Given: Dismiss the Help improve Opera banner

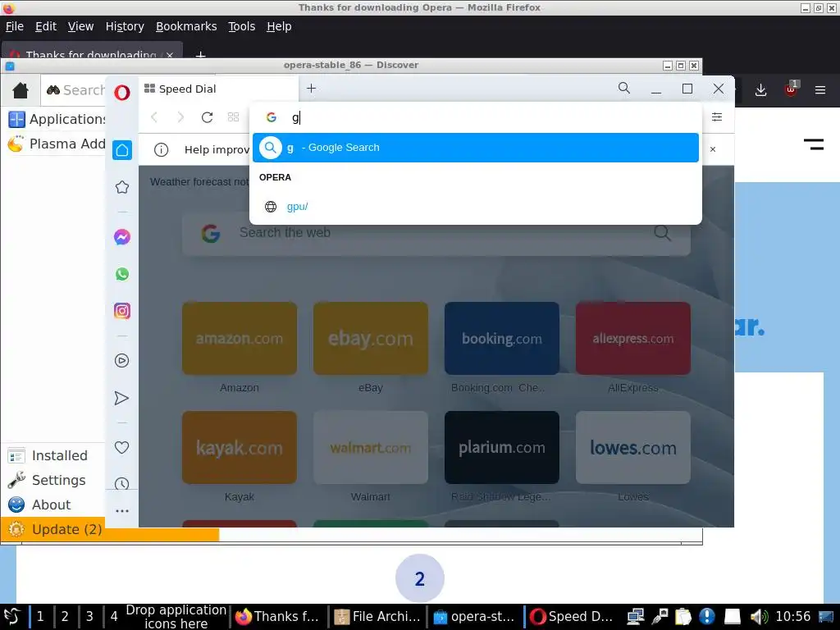Looking at the screenshot, I should pyautogui.click(x=713, y=149).
